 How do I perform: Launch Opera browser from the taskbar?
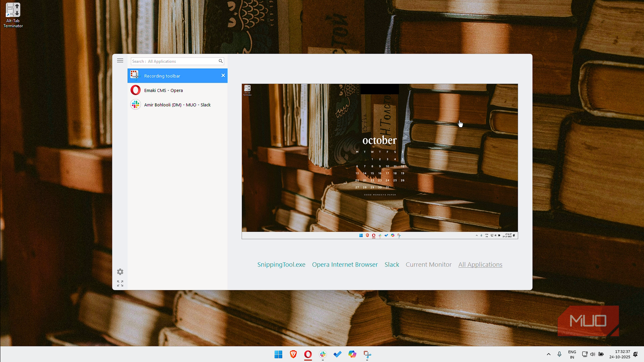point(308,354)
